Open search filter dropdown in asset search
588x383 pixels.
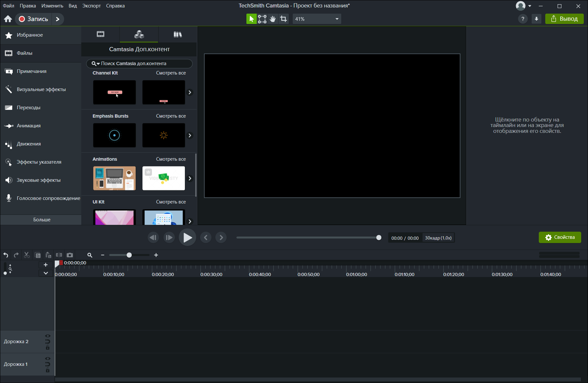[x=96, y=64]
